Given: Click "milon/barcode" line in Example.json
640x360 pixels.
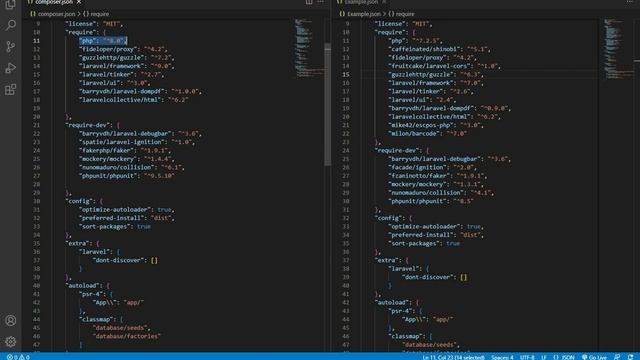Looking at the screenshot, I should click(427, 134).
